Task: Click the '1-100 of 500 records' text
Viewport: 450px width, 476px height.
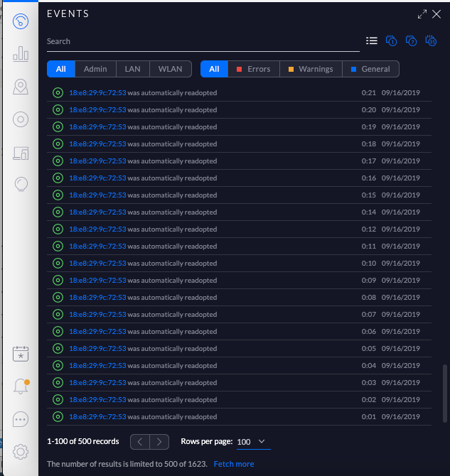Action: pos(83,441)
